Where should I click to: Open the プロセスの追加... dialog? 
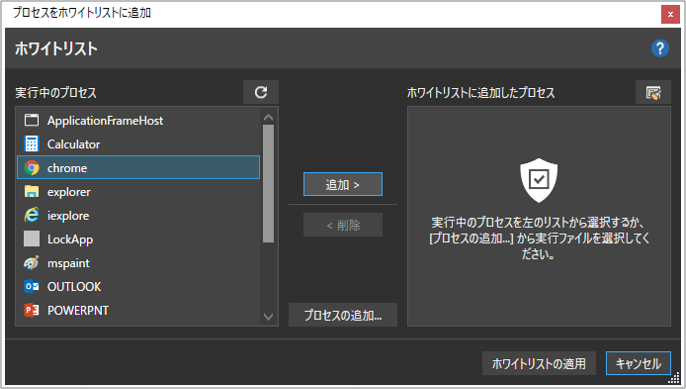tap(343, 315)
